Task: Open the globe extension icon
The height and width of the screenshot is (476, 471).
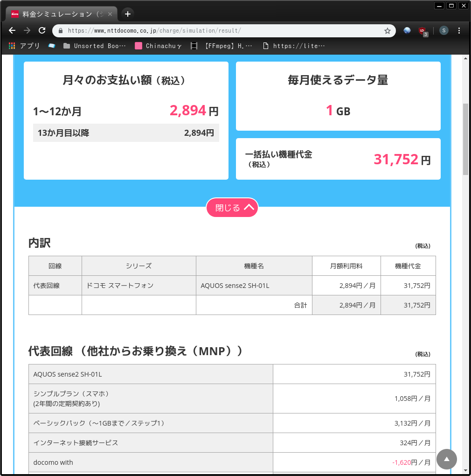Action: 407,30
